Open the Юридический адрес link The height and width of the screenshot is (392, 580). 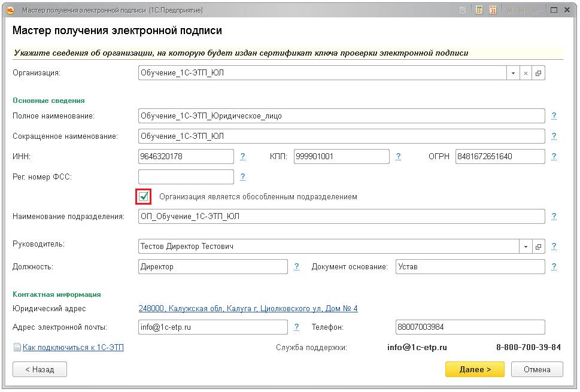pyautogui.click(x=248, y=309)
